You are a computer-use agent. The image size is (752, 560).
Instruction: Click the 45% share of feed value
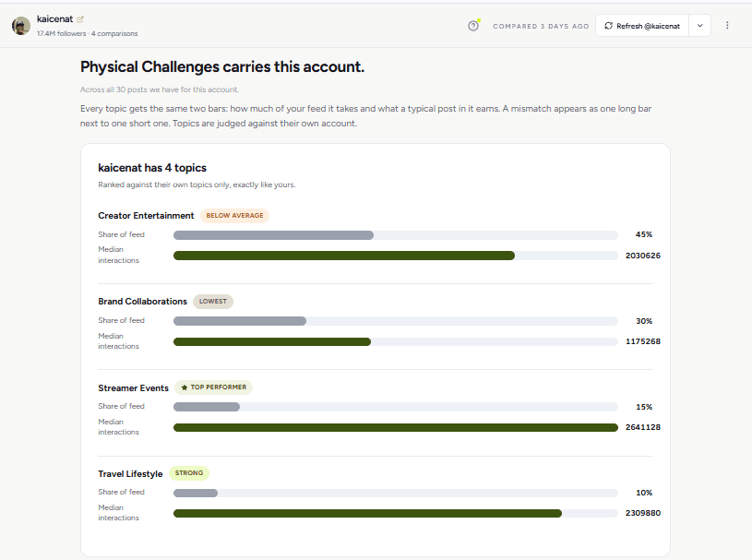coord(644,234)
